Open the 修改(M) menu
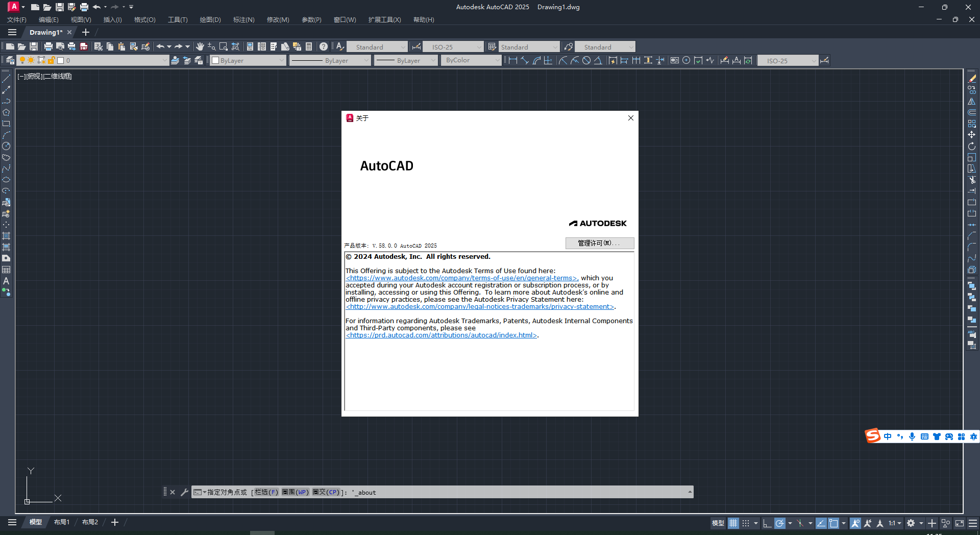The width and height of the screenshot is (980, 535). (x=278, y=20)
